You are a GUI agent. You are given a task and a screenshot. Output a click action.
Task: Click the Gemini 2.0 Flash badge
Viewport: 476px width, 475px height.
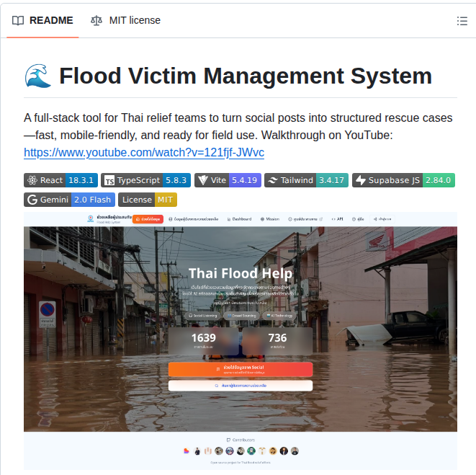(x=70, y=200)
